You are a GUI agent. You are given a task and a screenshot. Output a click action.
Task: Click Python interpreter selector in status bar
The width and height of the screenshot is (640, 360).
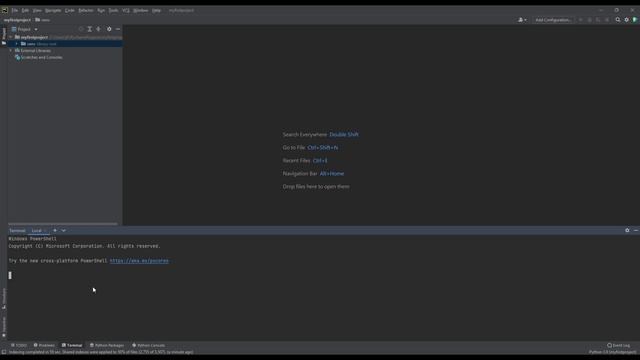click(x=613, y=352)
